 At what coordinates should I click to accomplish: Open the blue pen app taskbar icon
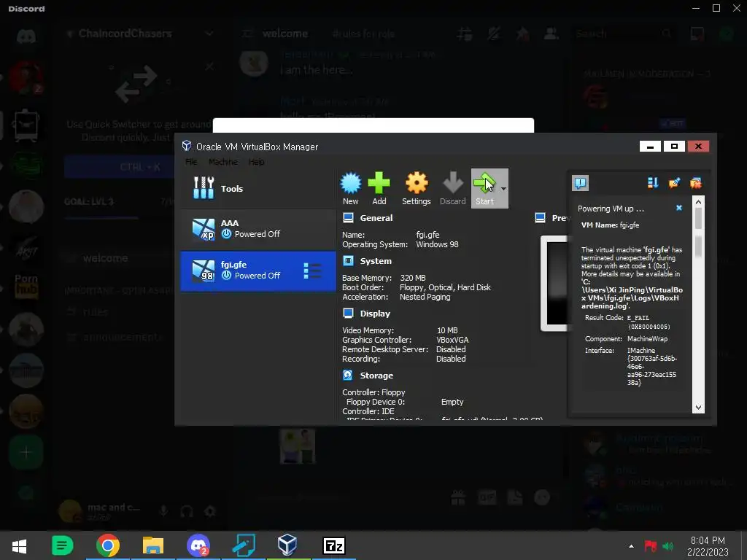[x=244, y=545]
